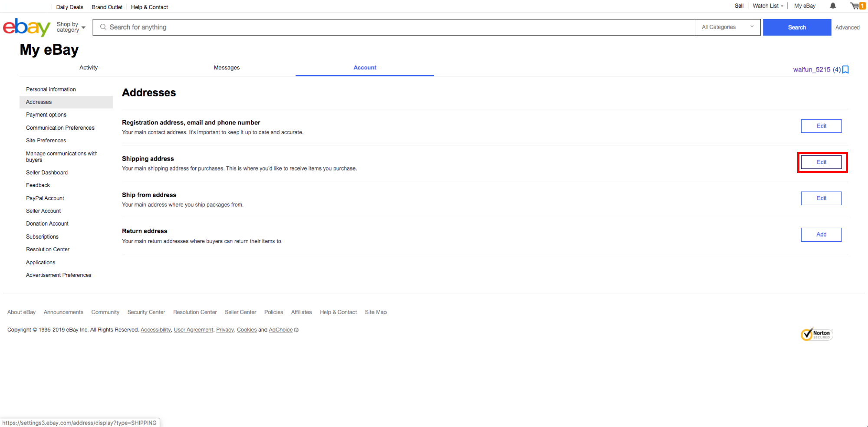Click the bookmark icon beside waifun_5215
The width and height of the screenshot is (868, 427).
(x=845, y=69)
